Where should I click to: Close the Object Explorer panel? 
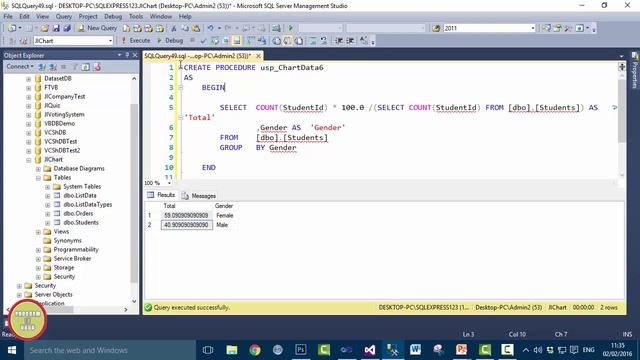click(x=135, y=55)
